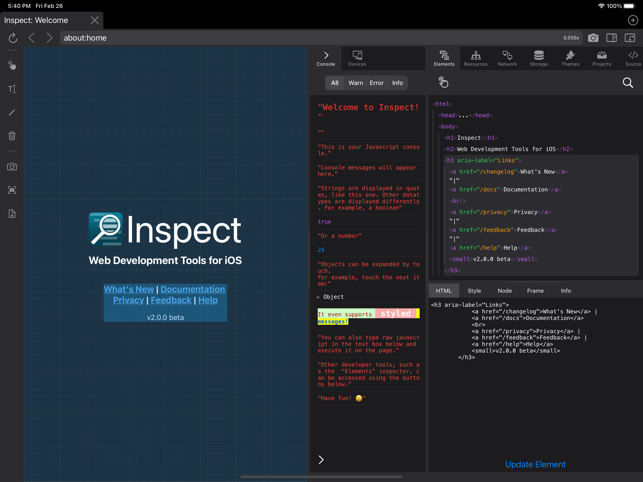The width and height of the screenshot is (643, 482).
Task: Select the /feedback anchor node
Action: 504,230
